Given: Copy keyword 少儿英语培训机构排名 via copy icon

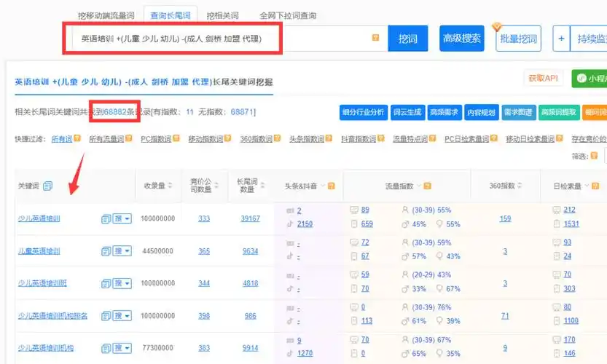Looking at the screenshot, I should (x=106, y=316).
